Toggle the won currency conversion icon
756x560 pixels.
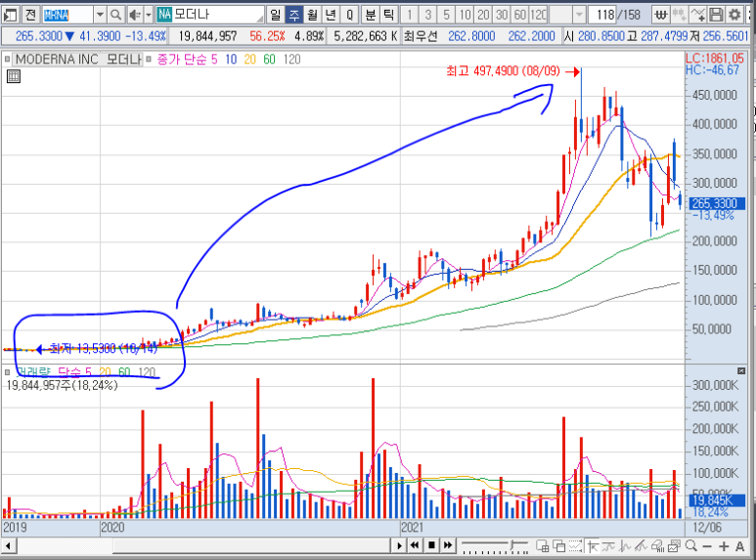tap(660, 15)
